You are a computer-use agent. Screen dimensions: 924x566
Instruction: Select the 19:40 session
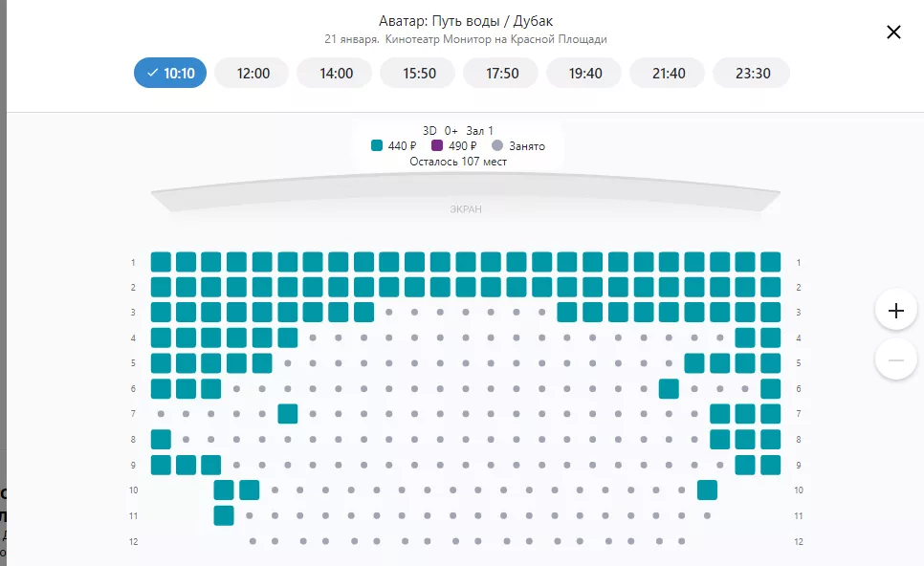(585, 73)
